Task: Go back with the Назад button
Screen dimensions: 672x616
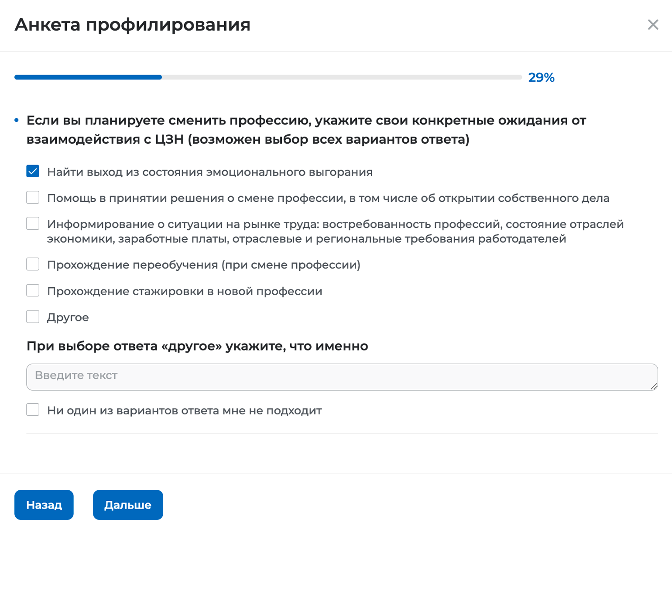Action: [44, 505]
